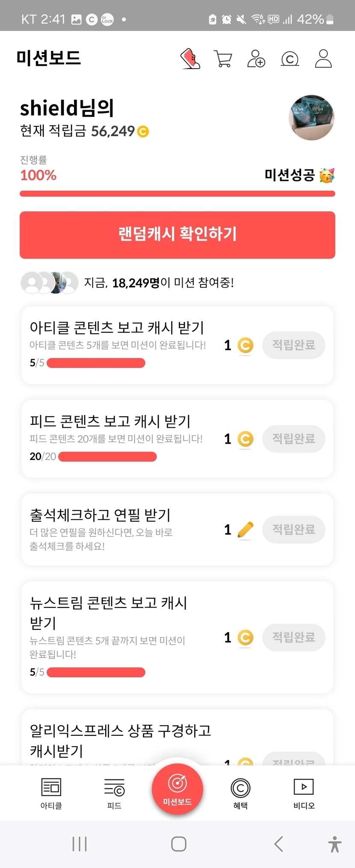
Task: Click the 100% mission progress bar
Action: (177, 194)
